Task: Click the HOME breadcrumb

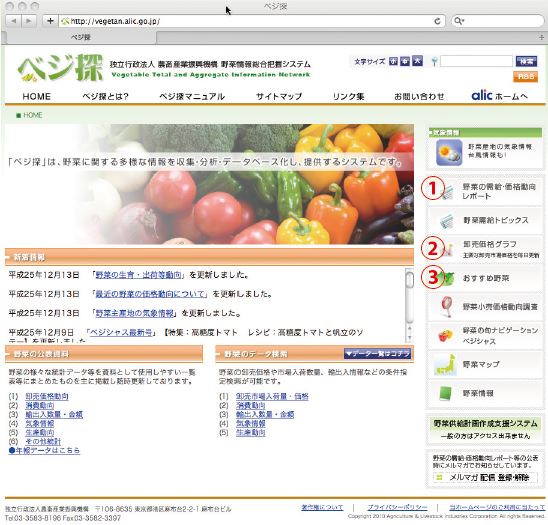Action: tap(33, 115)
